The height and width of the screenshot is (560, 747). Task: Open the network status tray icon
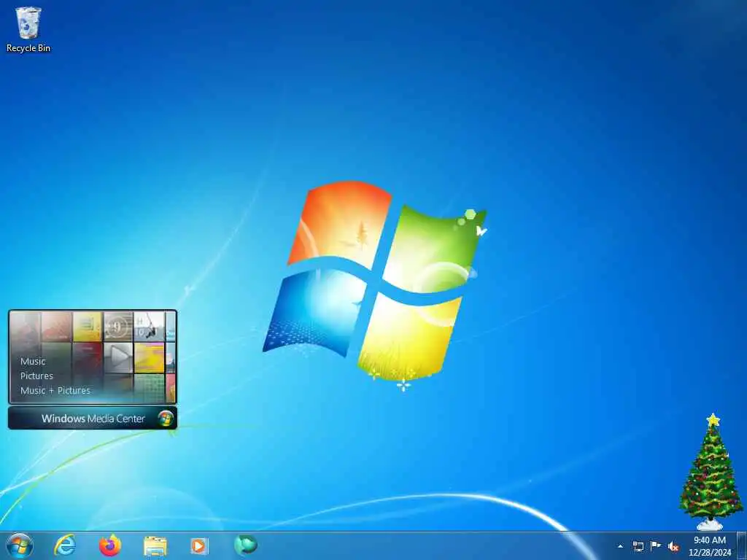coord(638,546)
